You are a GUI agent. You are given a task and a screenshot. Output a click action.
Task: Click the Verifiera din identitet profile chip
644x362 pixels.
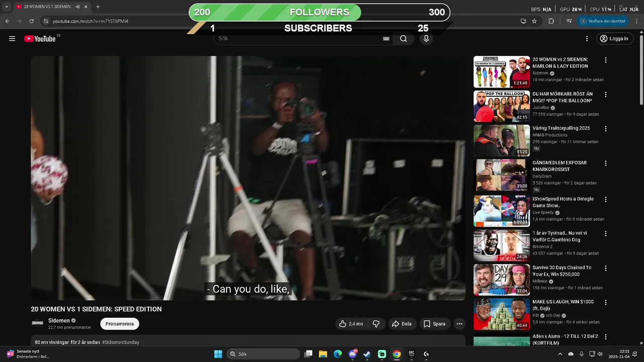(604, 21)
